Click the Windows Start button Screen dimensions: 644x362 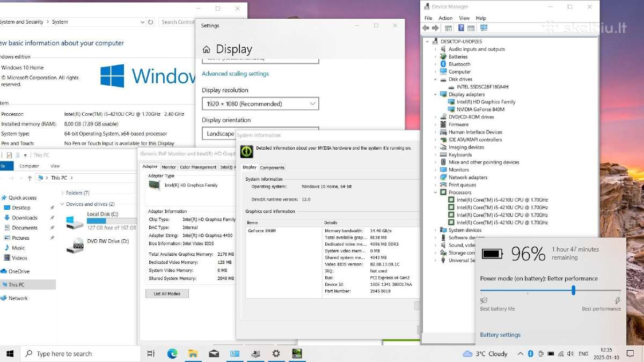(x=10, y=353)
